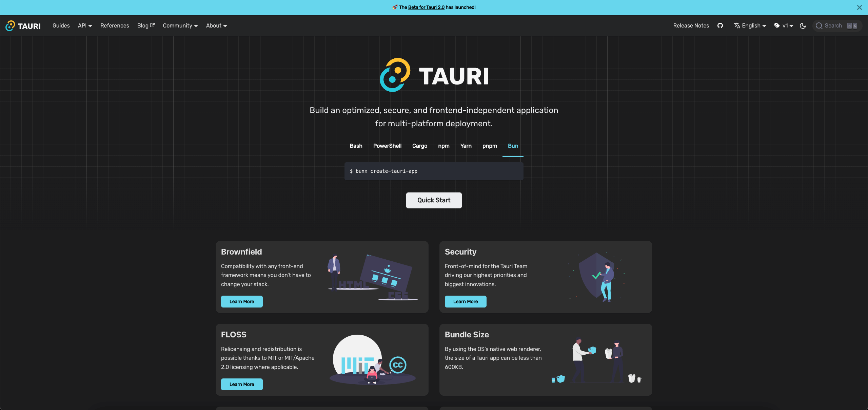Switch to the pnpm tab

490,146
